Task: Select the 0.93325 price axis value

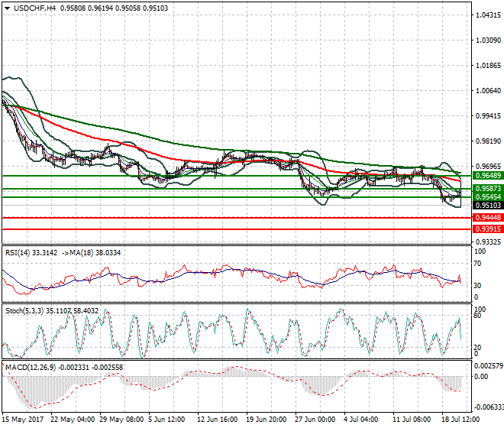Action: coord(488,242)
